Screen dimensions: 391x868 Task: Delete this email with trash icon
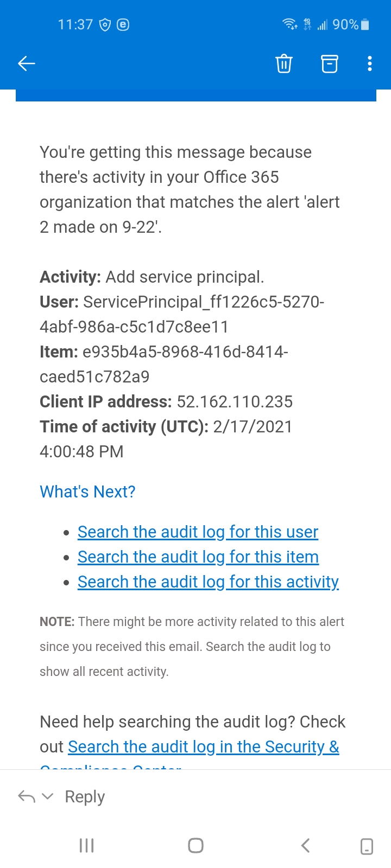283,63
